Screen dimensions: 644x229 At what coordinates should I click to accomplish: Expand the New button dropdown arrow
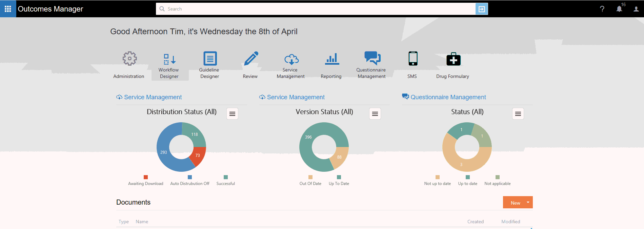pos(528,202)
